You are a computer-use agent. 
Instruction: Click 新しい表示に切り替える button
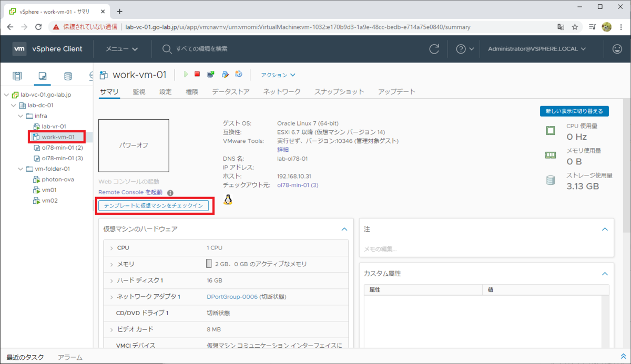(x=574, y=111)
